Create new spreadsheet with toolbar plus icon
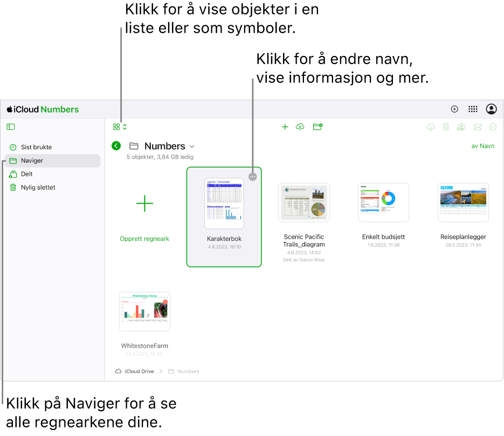Viewport: 504px width, 436px height. tap(285, 127)
